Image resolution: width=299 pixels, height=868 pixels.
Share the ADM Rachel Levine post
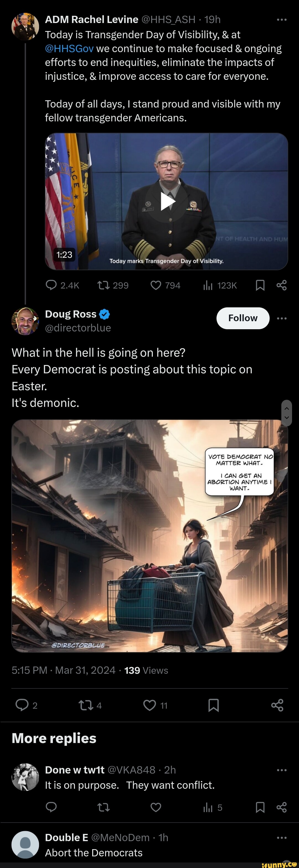282,285
